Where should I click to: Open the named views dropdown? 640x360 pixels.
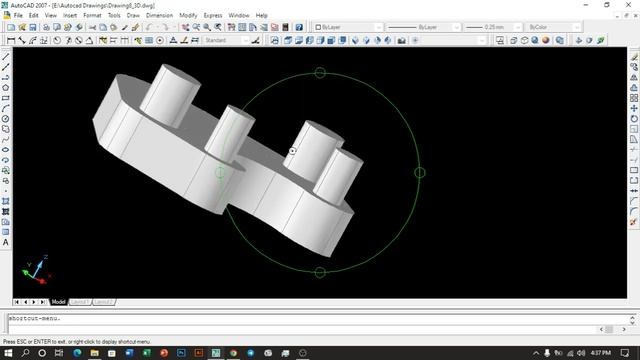tap(453, 40)
